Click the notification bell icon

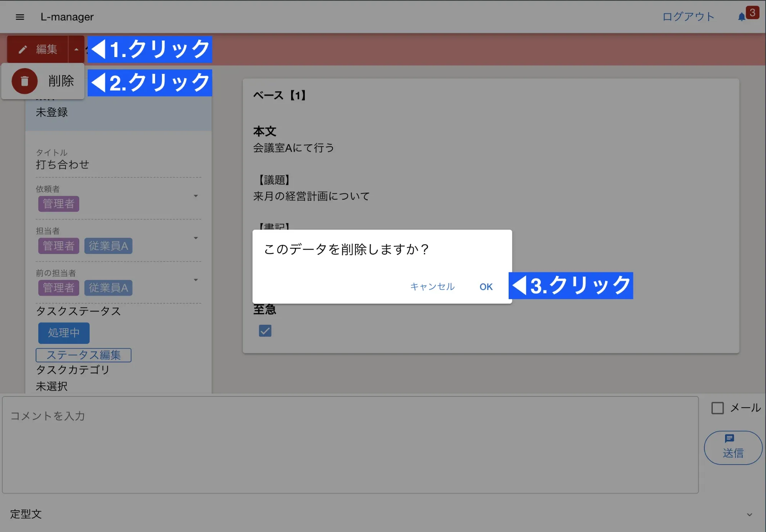pos(741,17)
